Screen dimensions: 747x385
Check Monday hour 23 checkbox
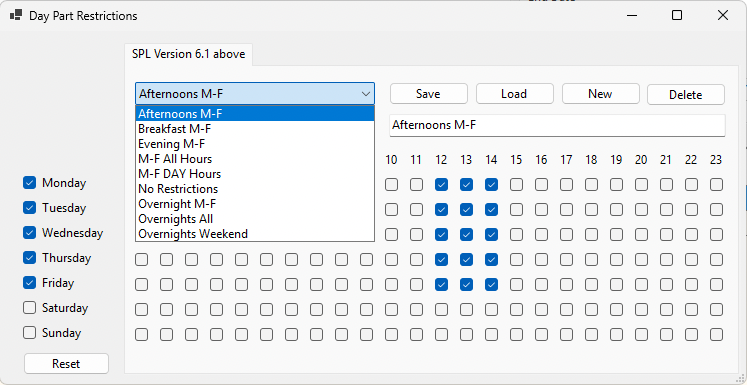coord(716,184)
